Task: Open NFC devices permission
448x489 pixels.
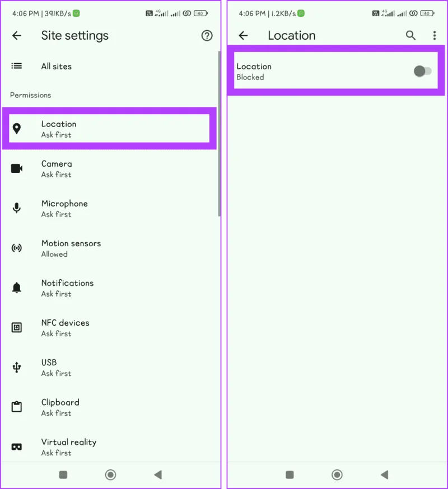Action: point(110,328)
